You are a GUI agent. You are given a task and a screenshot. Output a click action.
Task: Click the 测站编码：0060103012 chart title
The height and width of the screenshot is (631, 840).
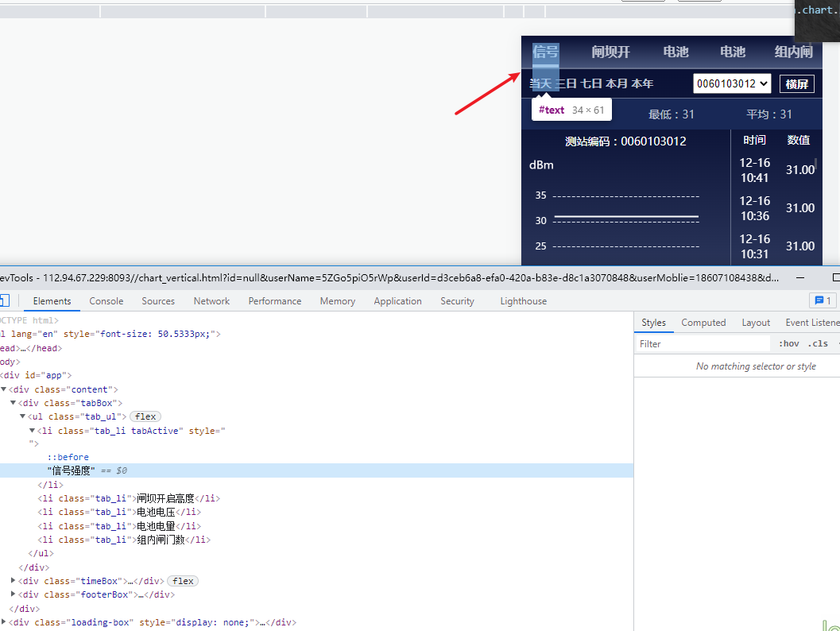(625, 141)
